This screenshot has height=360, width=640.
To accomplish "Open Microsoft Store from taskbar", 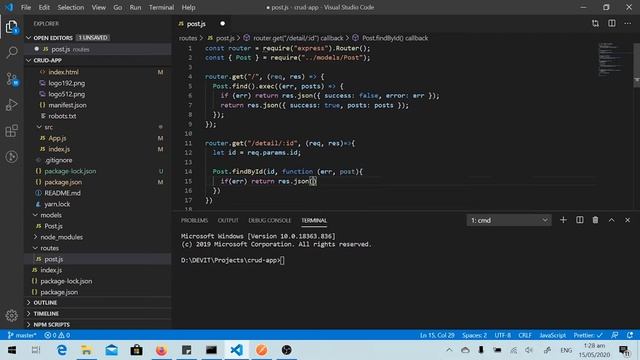I will click(x=136, y=350).
